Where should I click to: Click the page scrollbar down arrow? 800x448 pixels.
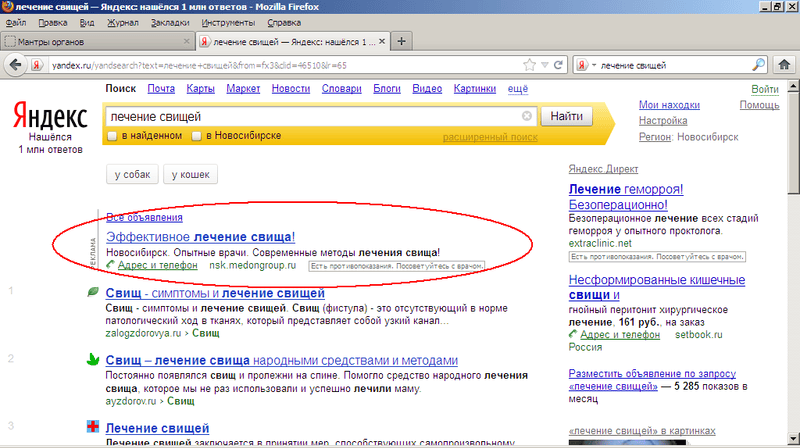tap(793, 438)
